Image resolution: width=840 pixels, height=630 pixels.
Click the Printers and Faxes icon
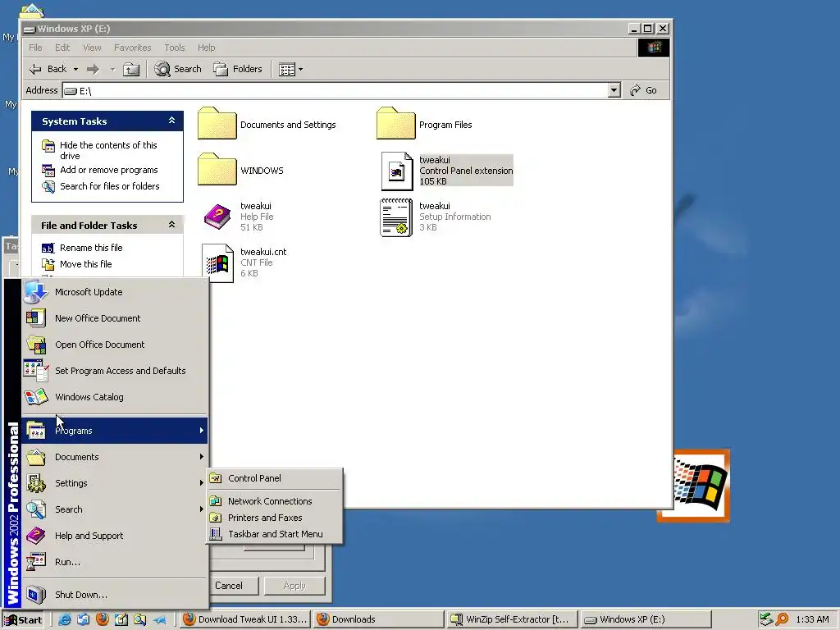click(216, 518)
